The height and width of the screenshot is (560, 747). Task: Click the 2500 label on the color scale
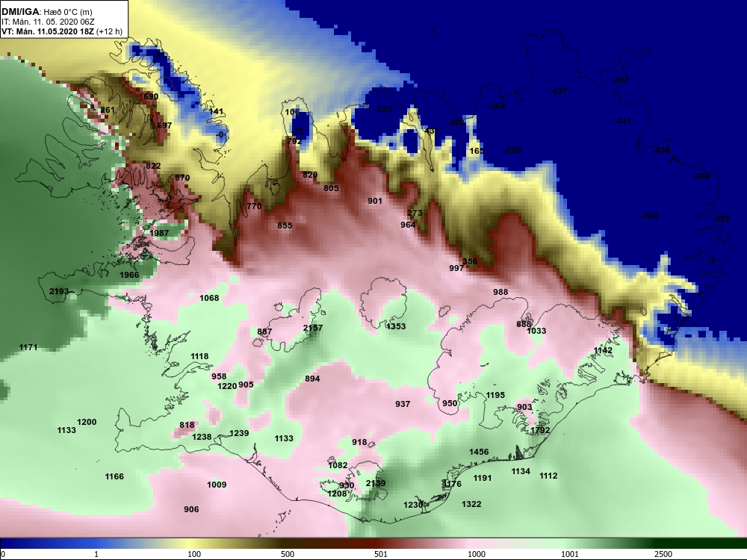[x=663, y=554]
